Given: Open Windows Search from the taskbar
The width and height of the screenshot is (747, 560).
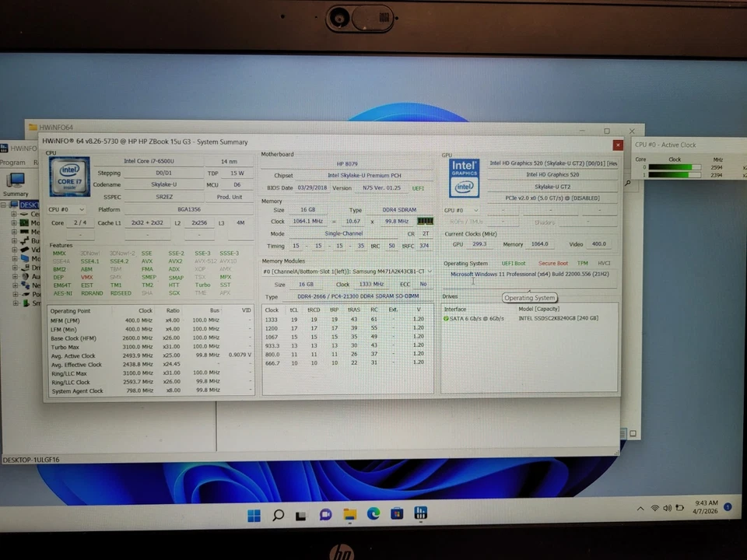Looking at the screenshot, I should 279,515.
